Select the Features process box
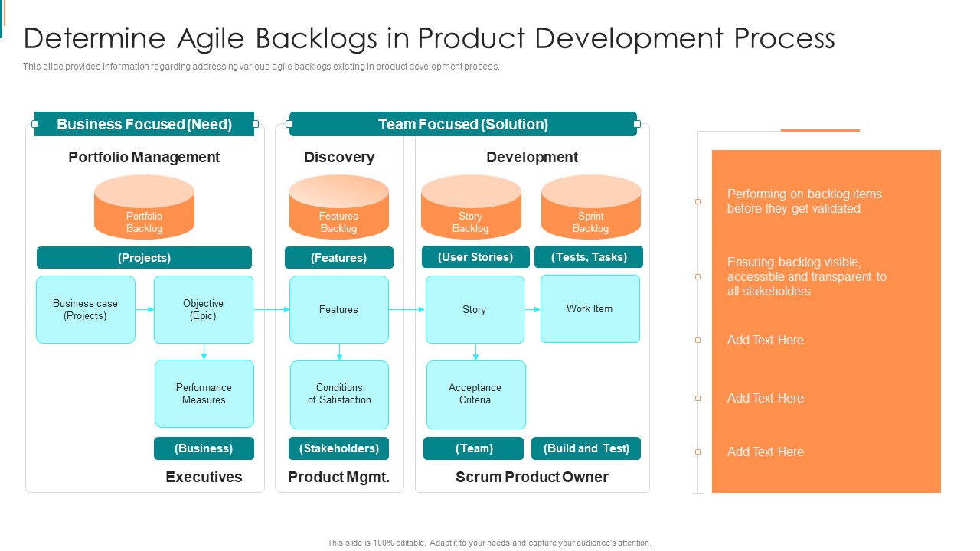Screen dimensions: 980x551 point(339,309)
